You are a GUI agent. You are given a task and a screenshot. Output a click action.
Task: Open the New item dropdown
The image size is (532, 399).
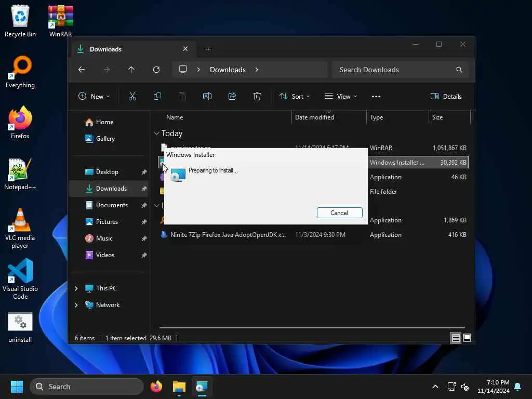(x=94, y=96)
